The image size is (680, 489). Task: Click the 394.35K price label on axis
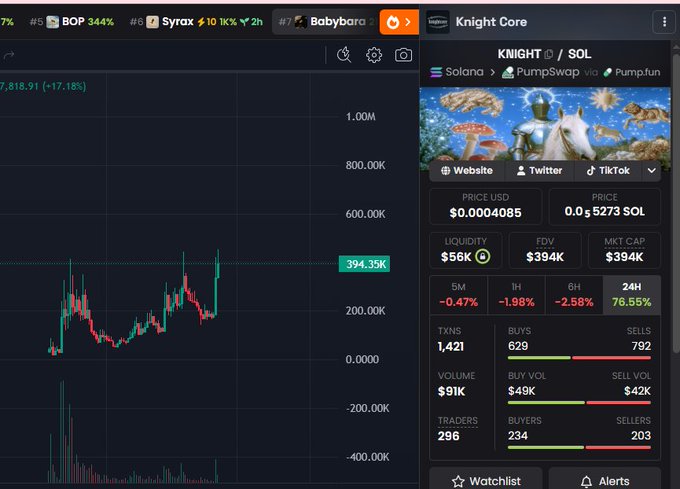click(364, 264)
